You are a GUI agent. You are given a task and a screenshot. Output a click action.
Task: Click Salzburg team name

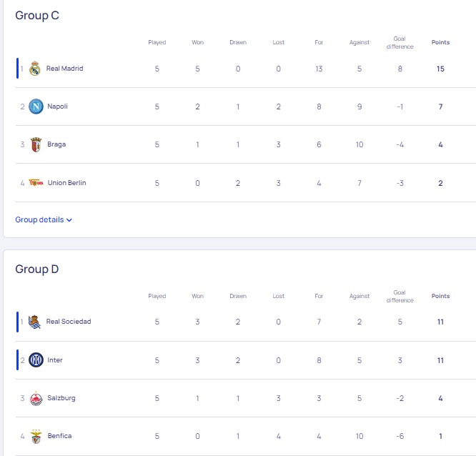click(x=61, y=397)
